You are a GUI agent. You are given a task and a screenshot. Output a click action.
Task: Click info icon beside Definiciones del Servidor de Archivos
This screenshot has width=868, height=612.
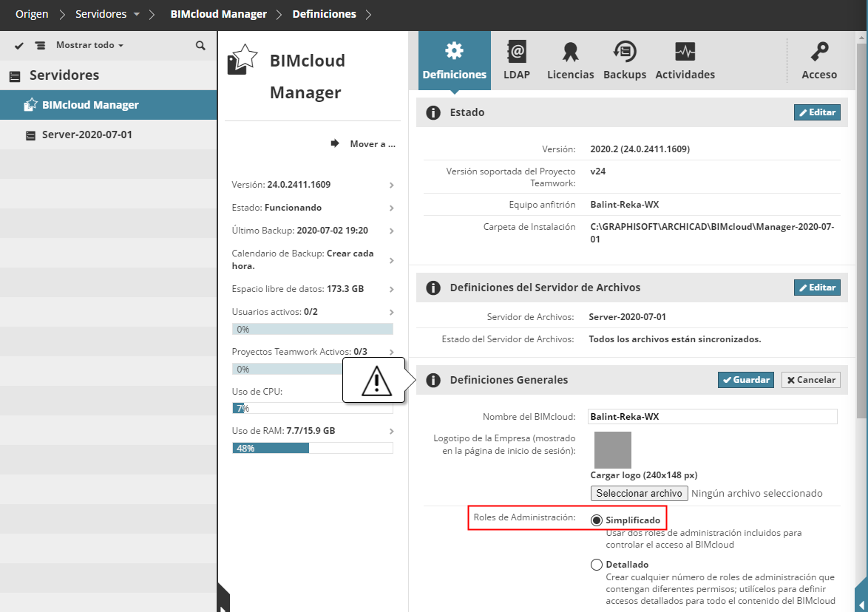[433, 288]
